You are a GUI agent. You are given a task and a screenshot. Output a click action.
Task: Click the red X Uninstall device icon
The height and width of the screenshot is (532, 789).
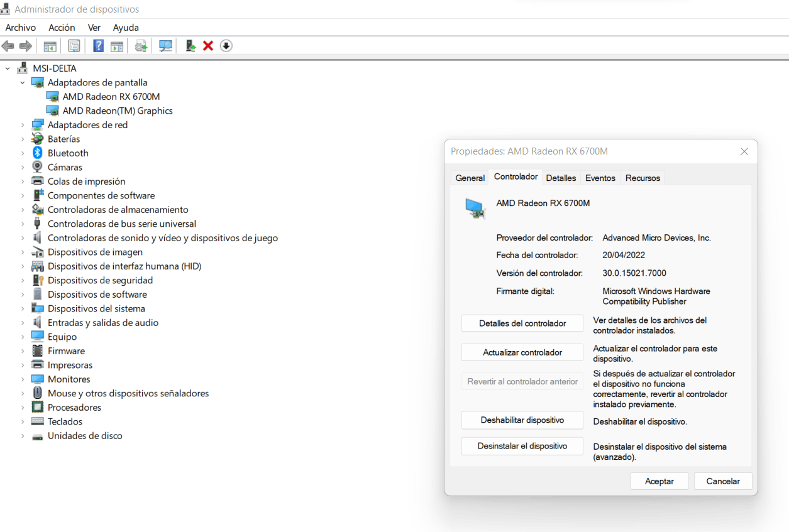(208, 46)
